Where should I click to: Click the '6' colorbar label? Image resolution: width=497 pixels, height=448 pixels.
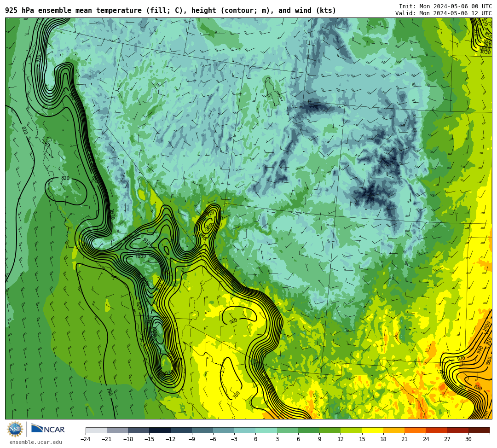[298, 439]
